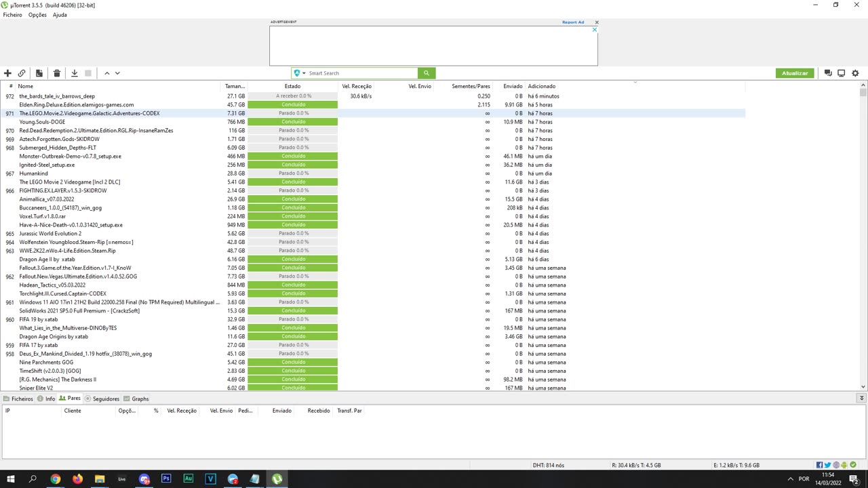Switch to the Info tab

click(x=47, y=399)
